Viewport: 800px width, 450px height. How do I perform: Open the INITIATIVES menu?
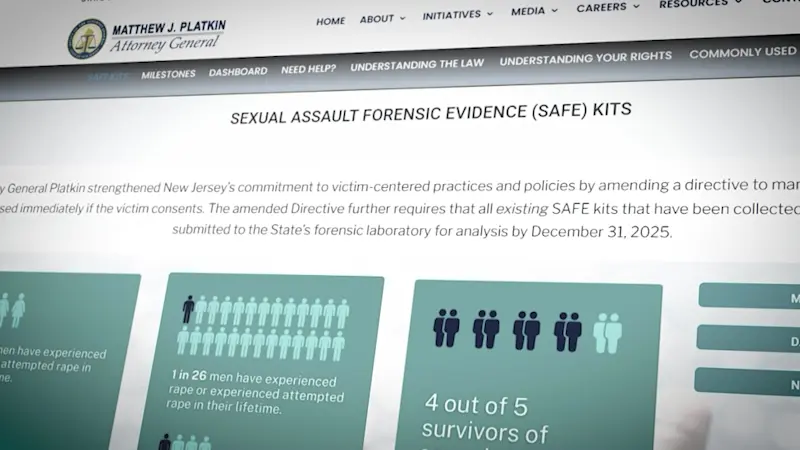coord(452,15)
